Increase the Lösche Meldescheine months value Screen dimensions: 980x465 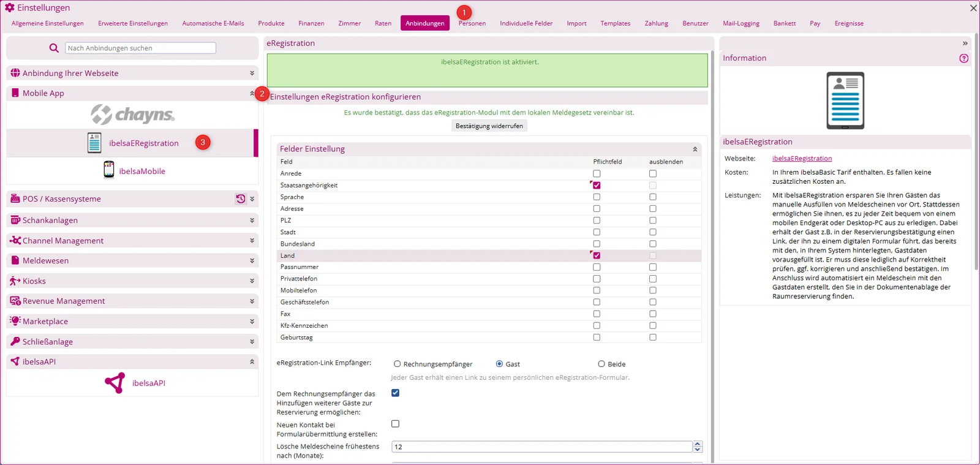(x=698, y=444)
